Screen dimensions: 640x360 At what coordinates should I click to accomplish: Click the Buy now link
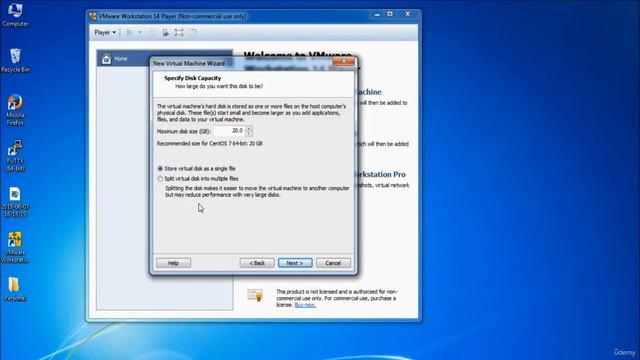[x=305, y=305]
